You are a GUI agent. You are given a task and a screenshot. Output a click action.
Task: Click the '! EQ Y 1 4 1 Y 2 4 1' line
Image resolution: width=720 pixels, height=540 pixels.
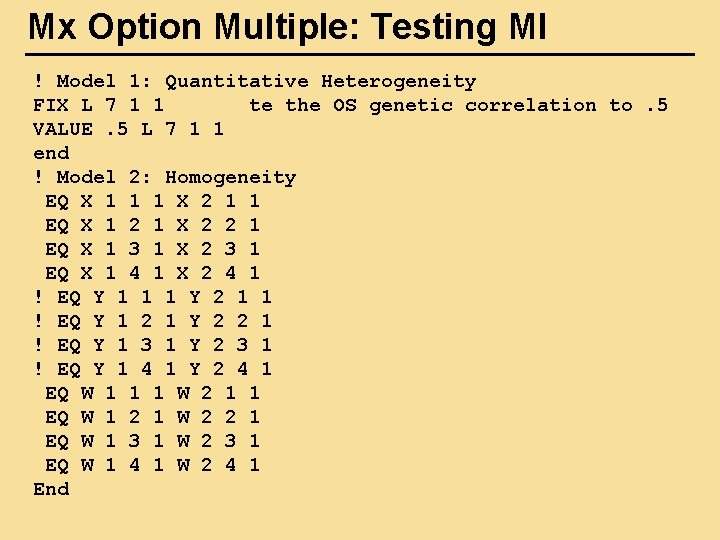tap(153, 369)
